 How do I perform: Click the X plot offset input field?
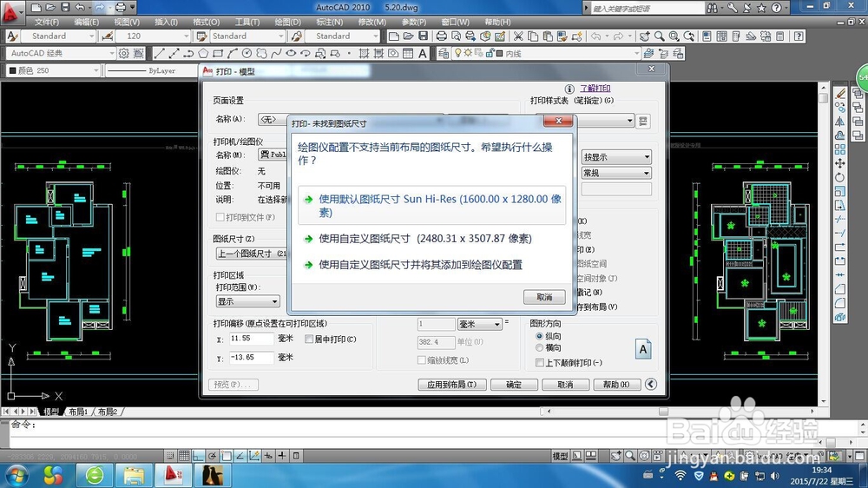pos(252,339)
